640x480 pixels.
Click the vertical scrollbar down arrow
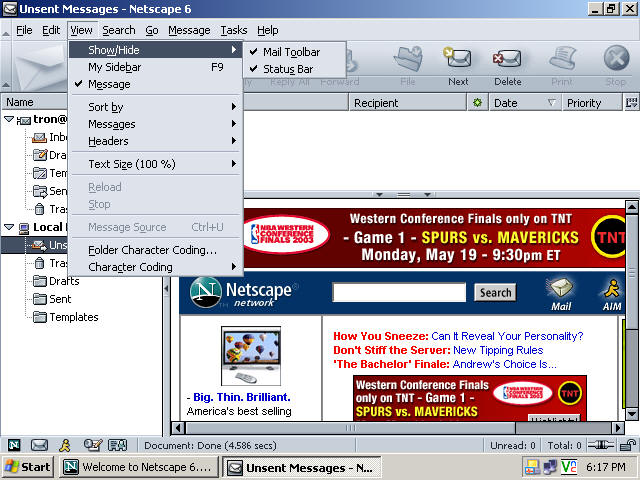tap(631, 414)
